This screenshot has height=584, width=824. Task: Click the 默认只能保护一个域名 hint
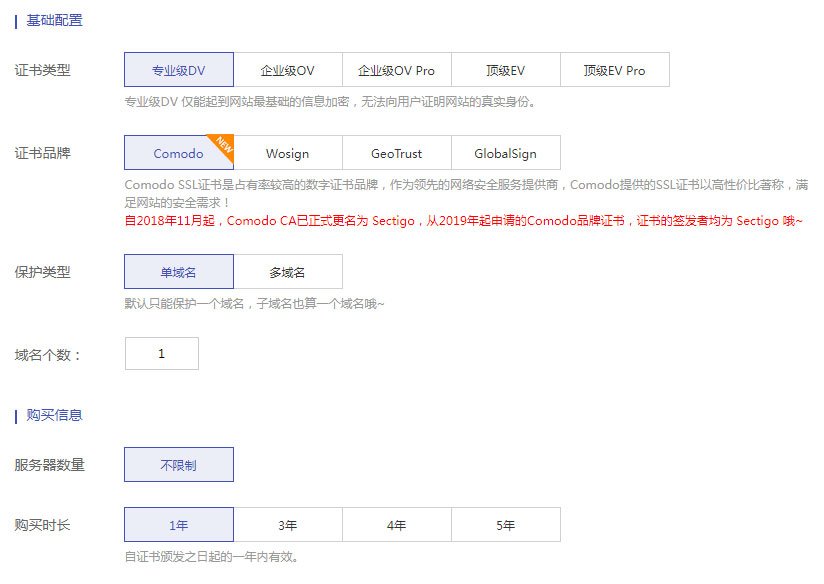pos(254,303)
